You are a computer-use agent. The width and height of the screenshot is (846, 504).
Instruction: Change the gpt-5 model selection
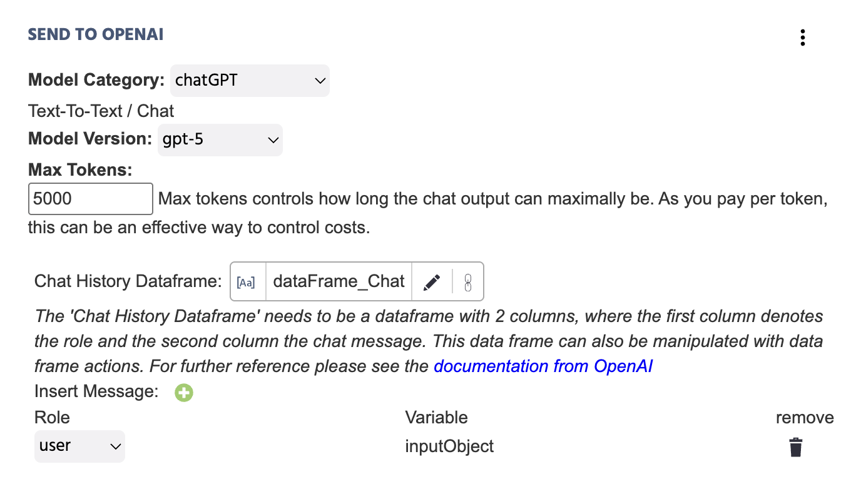220,139
